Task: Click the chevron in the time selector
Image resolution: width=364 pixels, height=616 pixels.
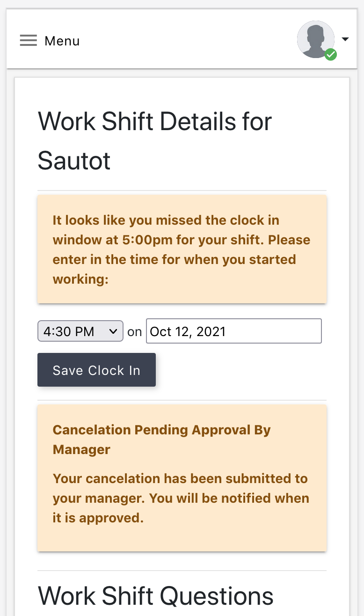Action: pyautogui.click(x=113, y=331)
